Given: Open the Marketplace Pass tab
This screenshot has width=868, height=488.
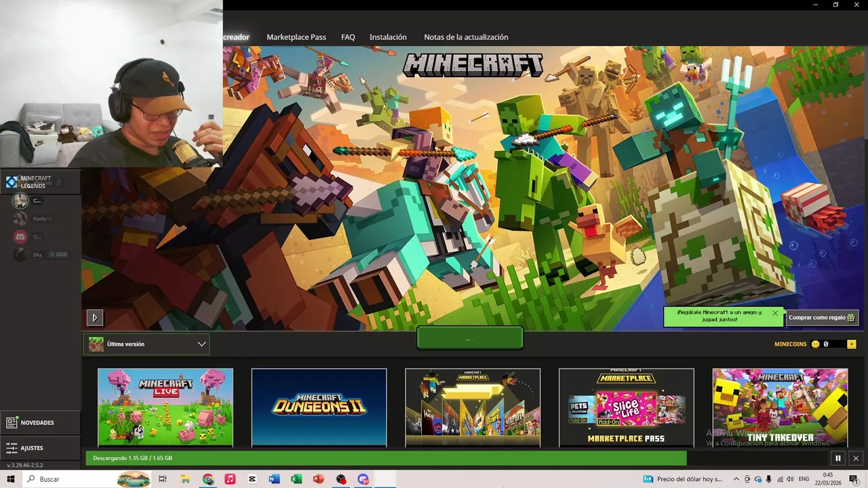Looking at the screenshot, I should pyautogui.click(x=296, y=37).
